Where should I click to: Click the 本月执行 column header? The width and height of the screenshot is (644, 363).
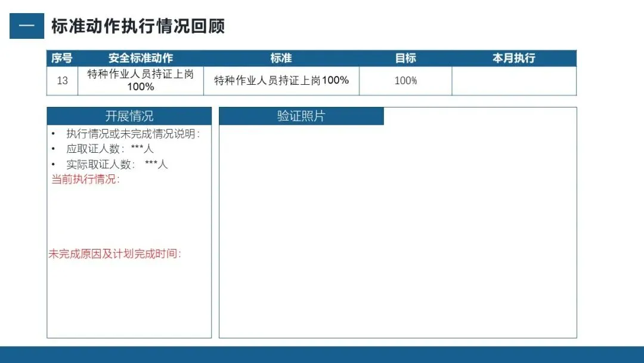tap(514, 59)
